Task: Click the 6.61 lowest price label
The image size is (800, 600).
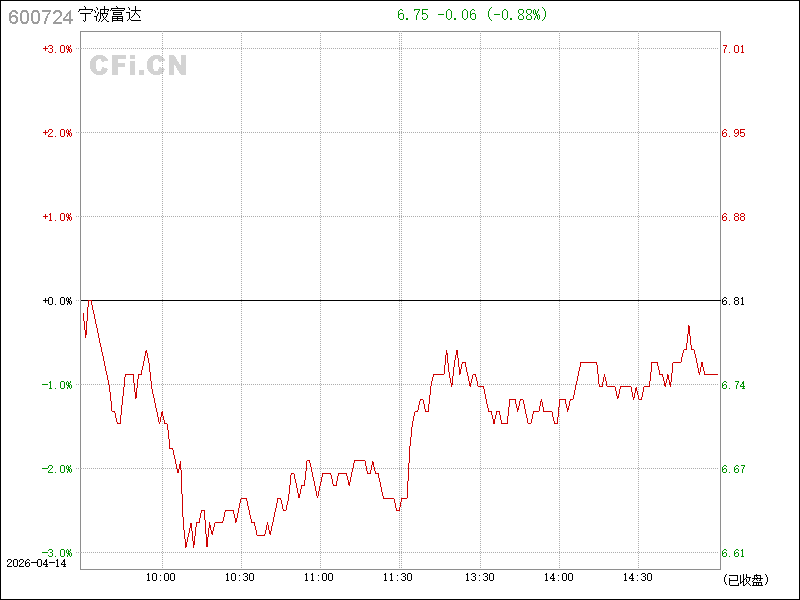Action: [x=734, y=553]
